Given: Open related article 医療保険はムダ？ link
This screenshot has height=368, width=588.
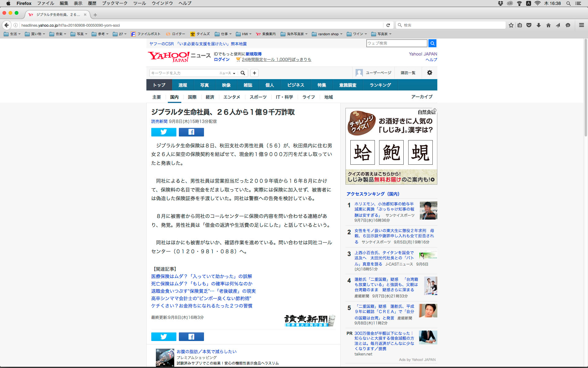Looking at the screenshot, I should [x=202, y=276].
